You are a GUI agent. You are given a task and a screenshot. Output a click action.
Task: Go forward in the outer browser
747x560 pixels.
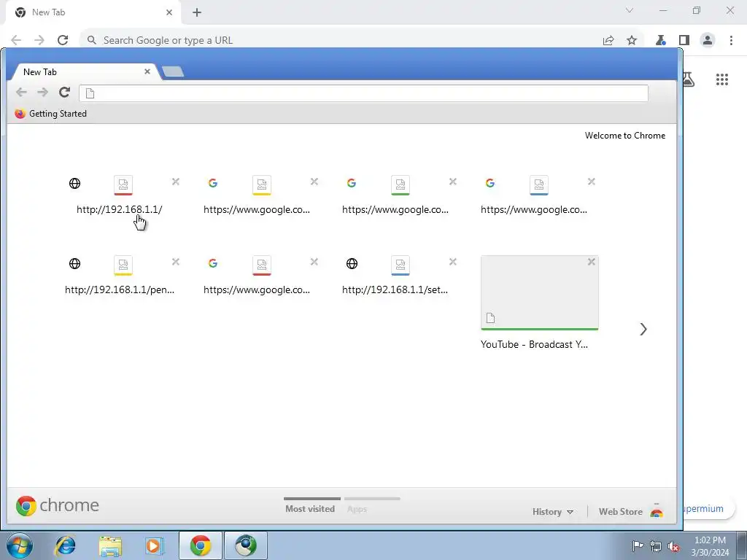click(39, 40)
